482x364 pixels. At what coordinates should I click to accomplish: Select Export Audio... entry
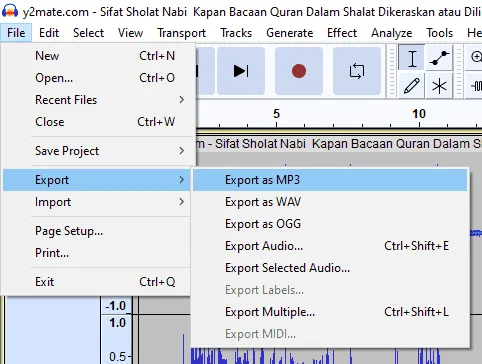pyautogui.click(x=330, y=246)
